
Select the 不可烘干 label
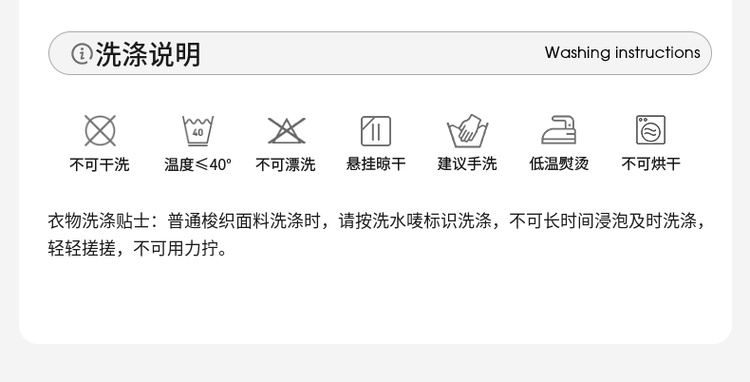tap(651, 164)
